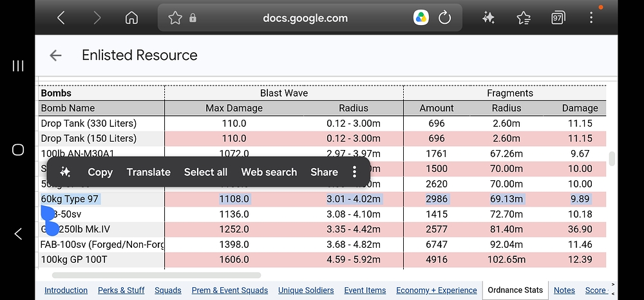Tap the browser forward arrow
Viewport: 644px width, 300px height.
97,17
